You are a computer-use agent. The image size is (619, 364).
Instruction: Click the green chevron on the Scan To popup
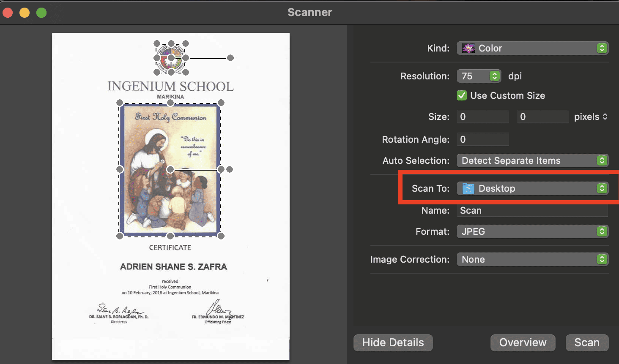602,188
